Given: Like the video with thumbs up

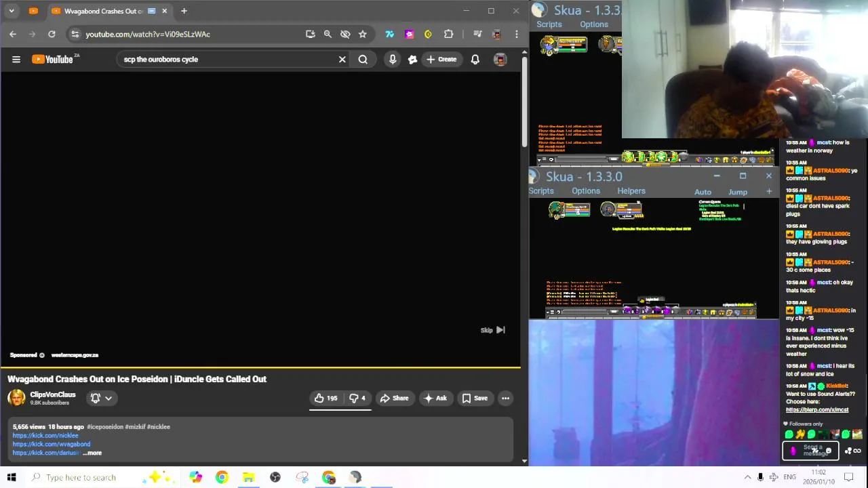Looking at the screenshot, I should click(325, 399).
